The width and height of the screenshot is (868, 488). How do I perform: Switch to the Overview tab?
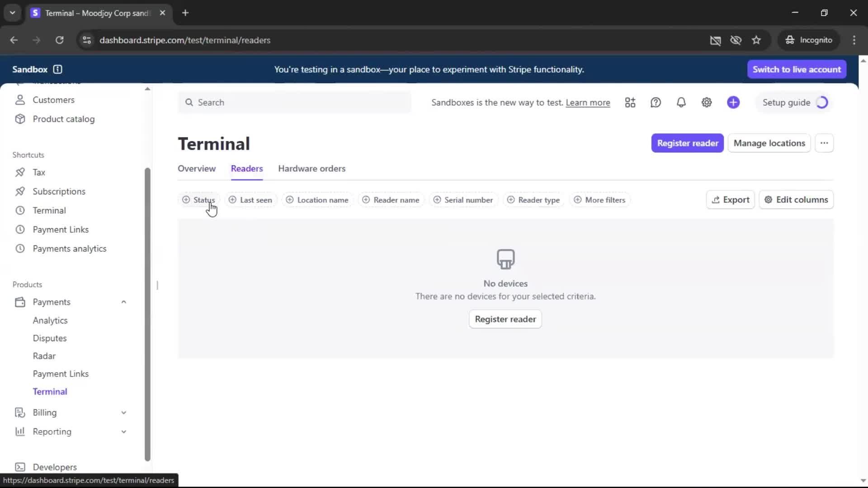tap(197, 169)
